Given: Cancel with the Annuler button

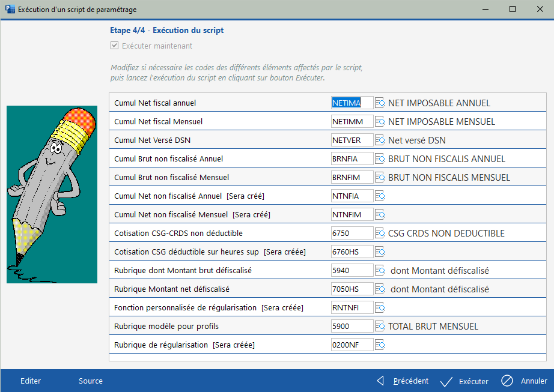Looking at the screenshot, I should click(525, 381).
